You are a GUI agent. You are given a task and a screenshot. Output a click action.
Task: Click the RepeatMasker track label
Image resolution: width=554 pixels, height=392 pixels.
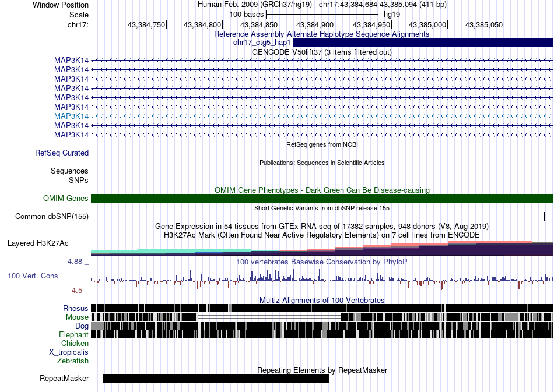click(x=64, y=378)
